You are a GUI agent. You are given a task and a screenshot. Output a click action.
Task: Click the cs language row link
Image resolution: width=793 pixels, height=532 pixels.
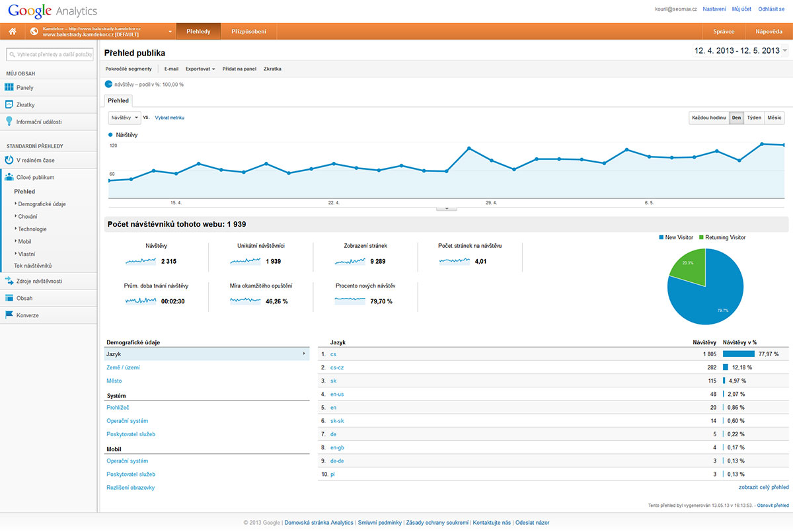[333, 354]
